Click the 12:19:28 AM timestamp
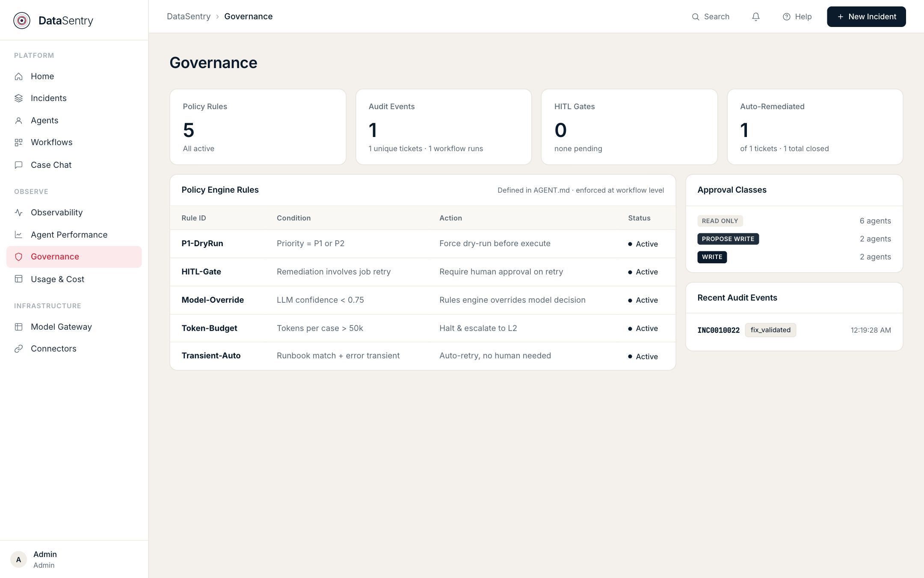The width and height of the screenshot is (924, 578). [871, 330]
